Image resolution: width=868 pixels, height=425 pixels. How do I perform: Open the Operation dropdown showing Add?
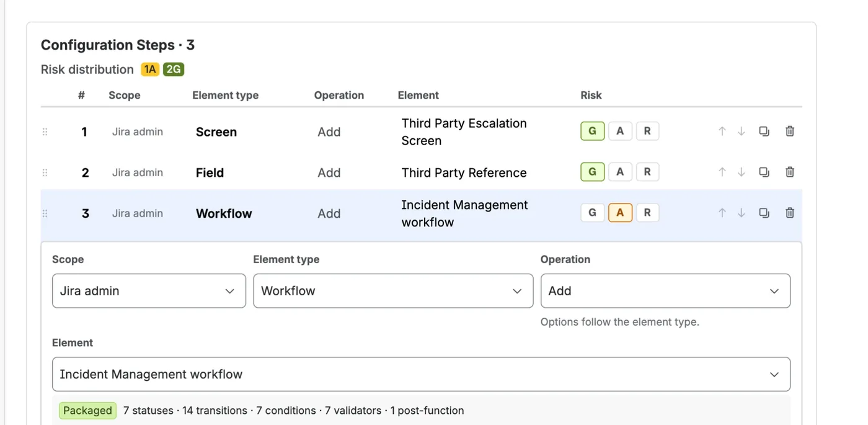tap(665, 291)
